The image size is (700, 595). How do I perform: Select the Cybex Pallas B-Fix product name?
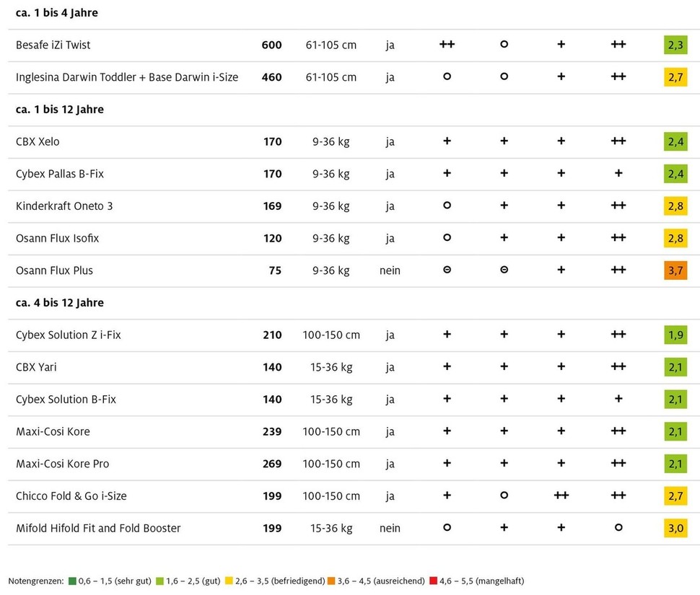tap(60, 174)
